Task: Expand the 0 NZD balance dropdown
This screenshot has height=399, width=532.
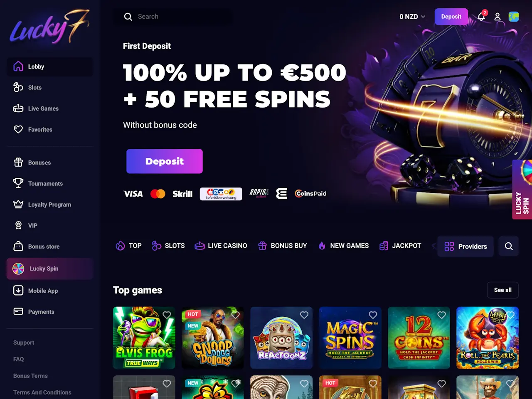Action: coord(412,17)
